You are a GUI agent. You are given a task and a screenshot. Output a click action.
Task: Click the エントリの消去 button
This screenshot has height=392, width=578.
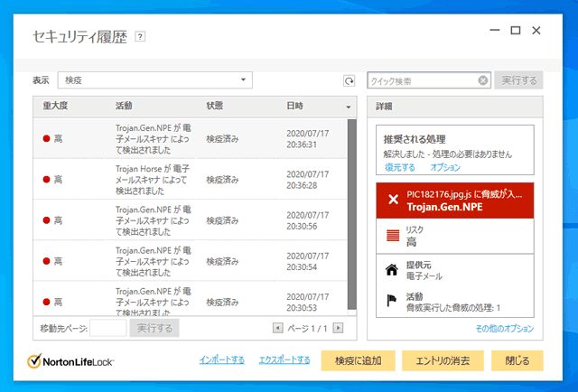[443, 360]
